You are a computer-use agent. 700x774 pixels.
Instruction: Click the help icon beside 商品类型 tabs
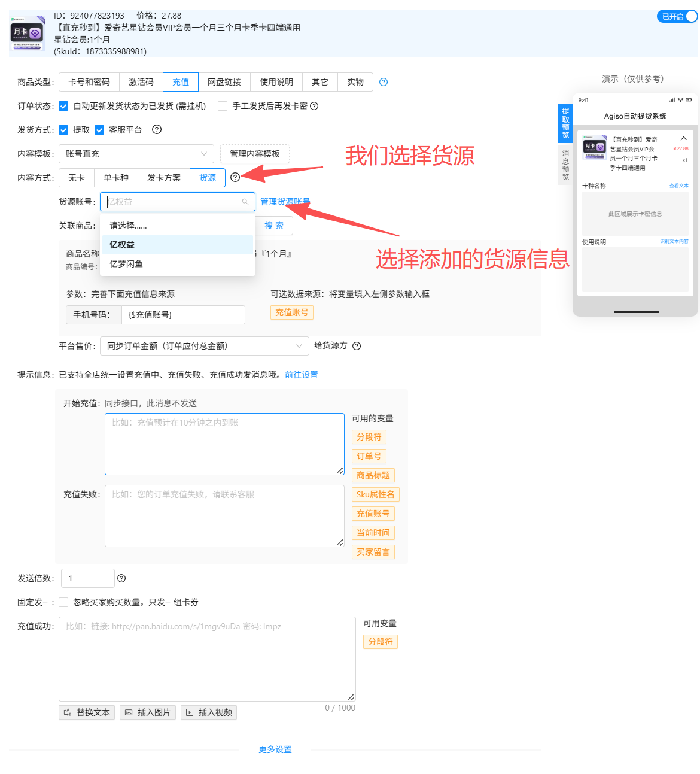(384, 82)
